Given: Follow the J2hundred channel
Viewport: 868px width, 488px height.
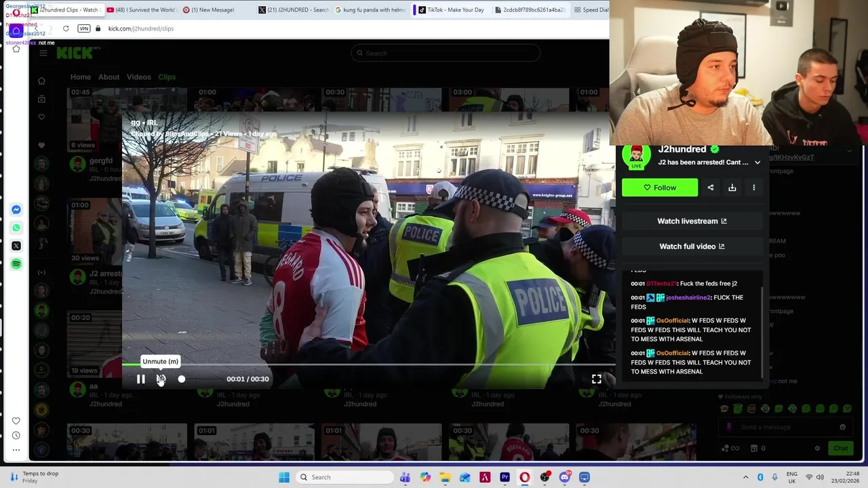Looking at the screenshot, I should (x=660, y=188).
